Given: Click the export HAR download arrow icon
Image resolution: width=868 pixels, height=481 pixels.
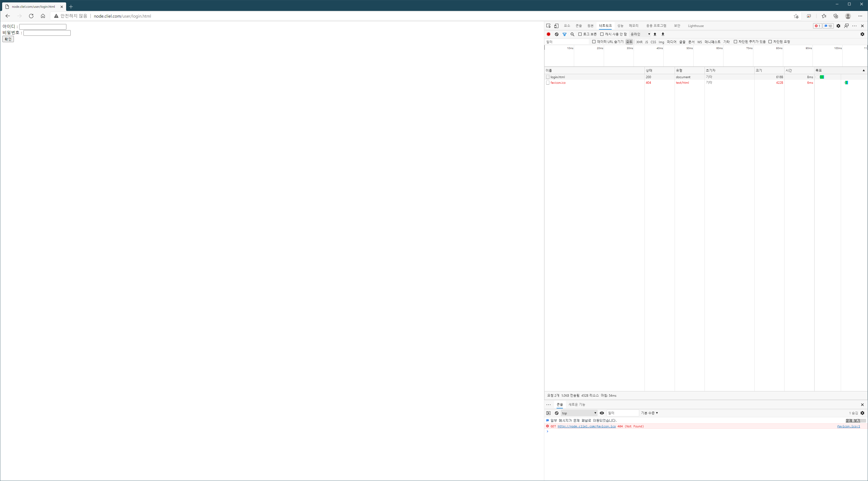Looking at the screenshot, I should [663, 34].
